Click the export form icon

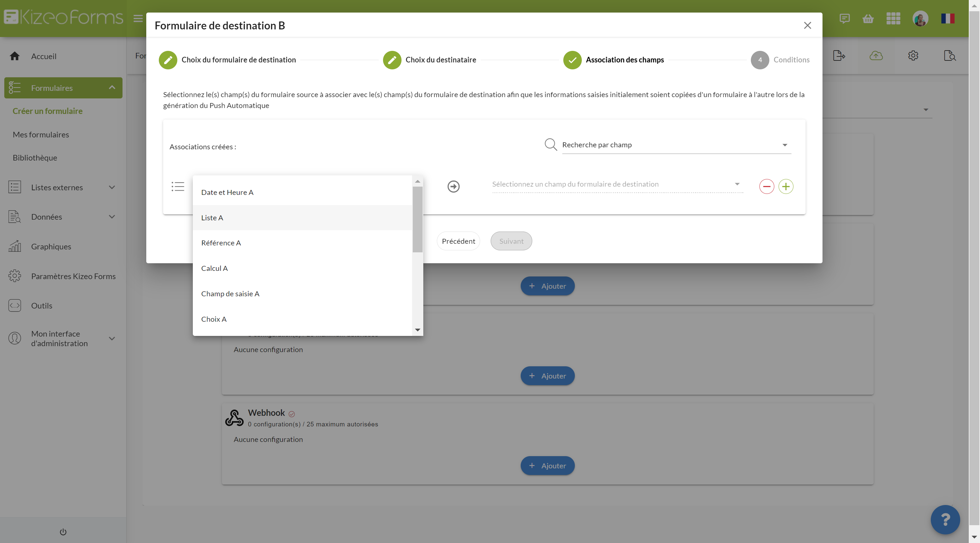(839, 55)
